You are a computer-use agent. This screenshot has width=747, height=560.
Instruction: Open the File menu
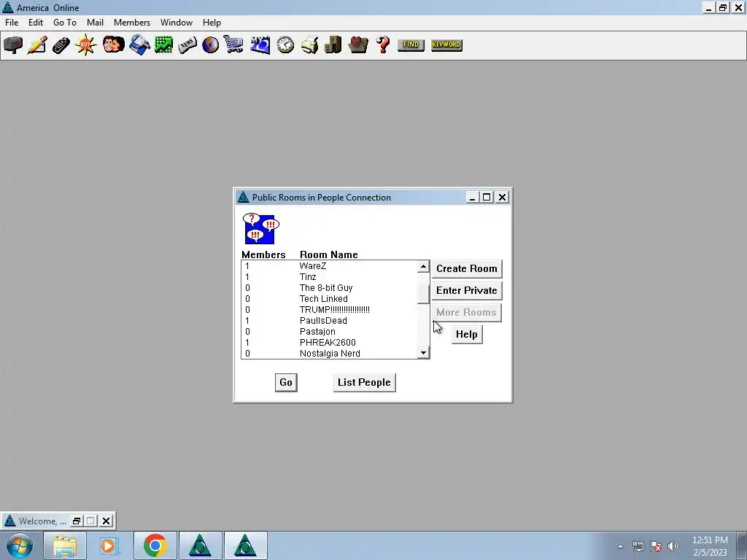pyautogui.click(x=12, y=23)
